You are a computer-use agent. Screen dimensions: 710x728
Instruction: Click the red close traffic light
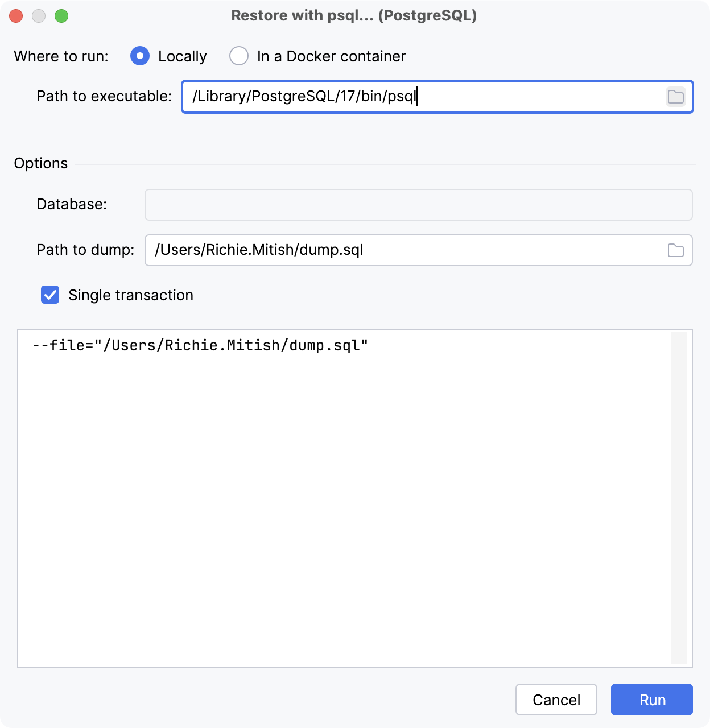point(16,16)
